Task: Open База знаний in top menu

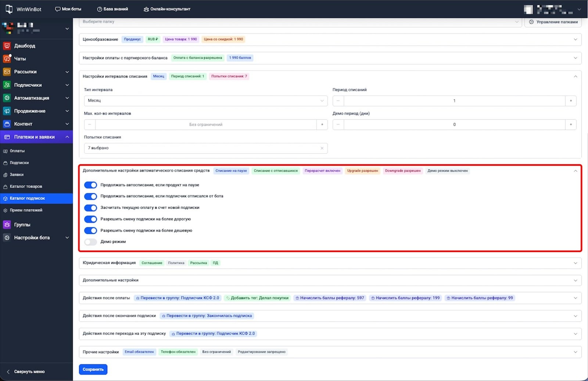Action: 112,9
